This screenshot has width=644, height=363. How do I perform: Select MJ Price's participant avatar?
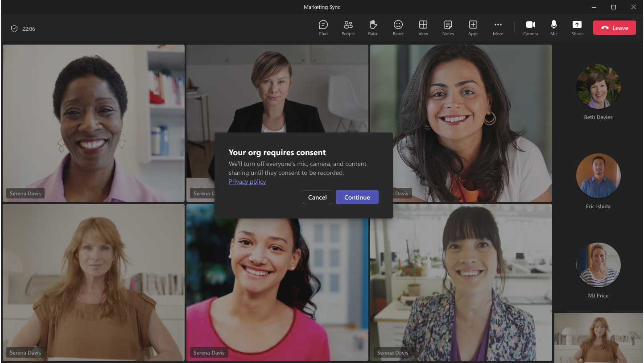[x=598, y=265]
